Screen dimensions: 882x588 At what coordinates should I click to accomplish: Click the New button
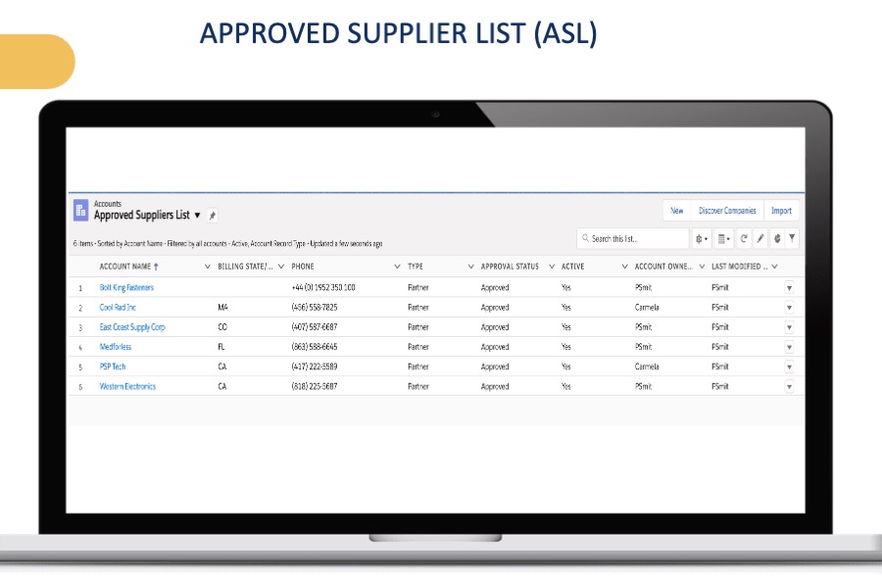[676, 211]
